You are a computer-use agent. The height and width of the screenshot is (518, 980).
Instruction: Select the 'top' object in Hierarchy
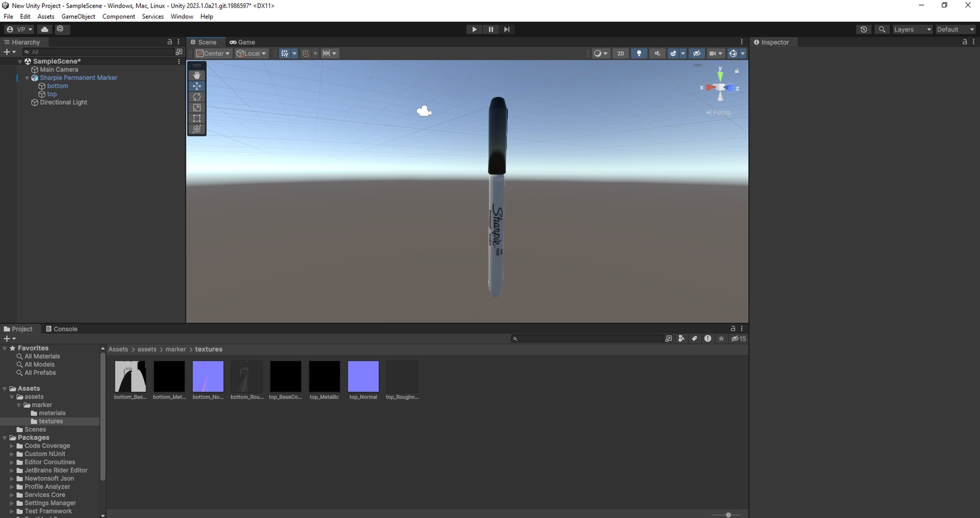pyautogui.click(x=52, y=94)
